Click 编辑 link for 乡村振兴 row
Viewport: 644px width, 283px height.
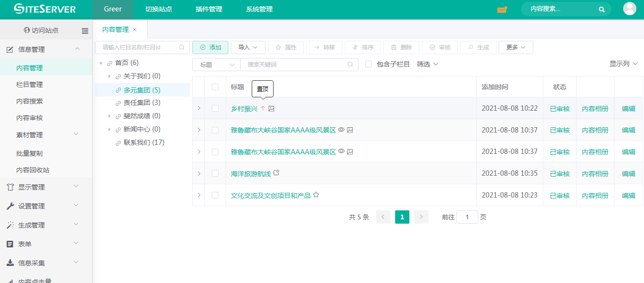628,109
